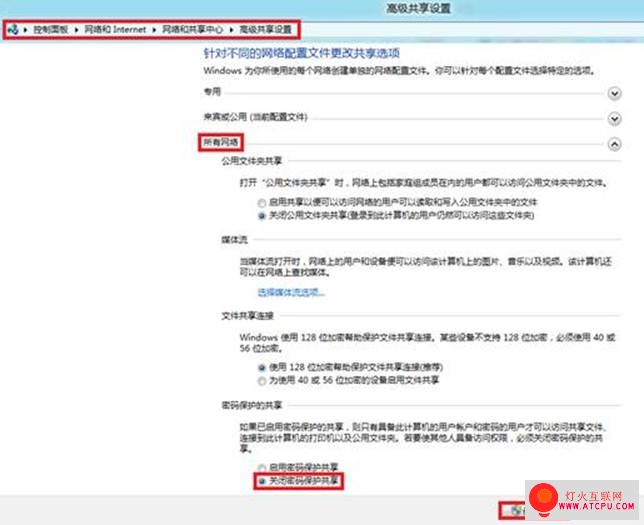644x525 pixels.
Task: Click the 专用 profile label
Action: point(212,91)
